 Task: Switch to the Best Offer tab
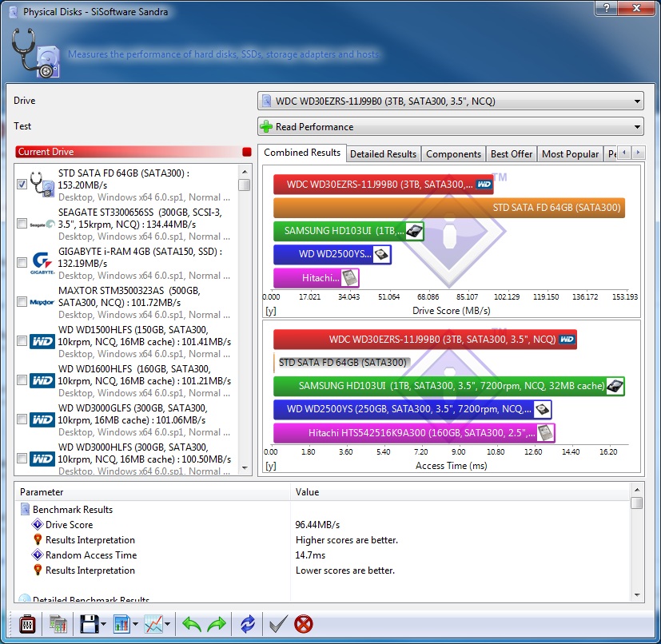click(512, 154)
